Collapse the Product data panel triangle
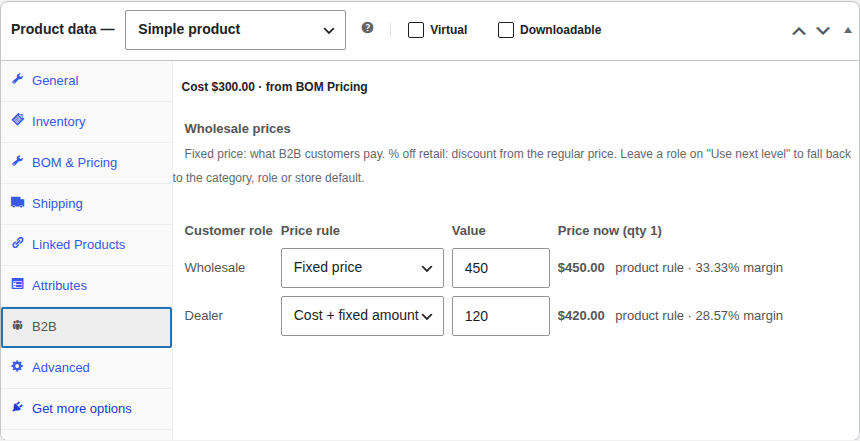Viewport: 860px width, 441px height. (x=847, y=30)
